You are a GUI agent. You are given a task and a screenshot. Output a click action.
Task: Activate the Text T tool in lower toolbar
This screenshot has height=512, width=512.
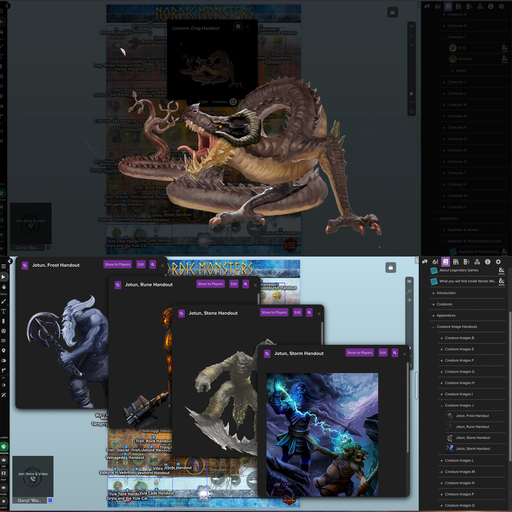tap(3, 311)
